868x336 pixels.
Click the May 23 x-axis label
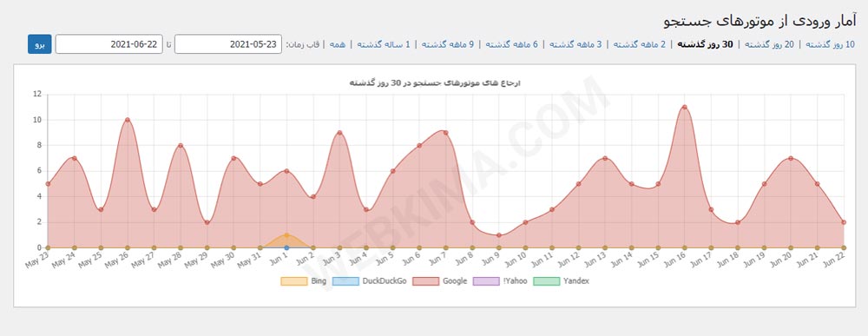tap(36, 260)
